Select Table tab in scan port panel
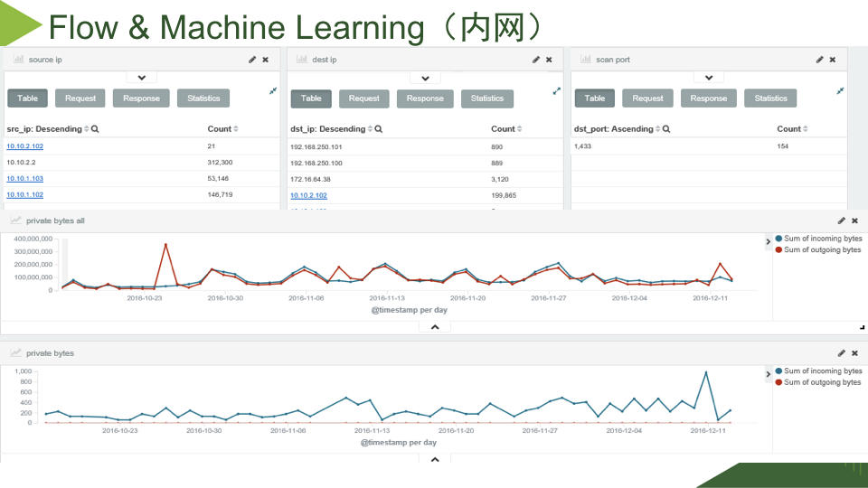 (x=595, y=98)
